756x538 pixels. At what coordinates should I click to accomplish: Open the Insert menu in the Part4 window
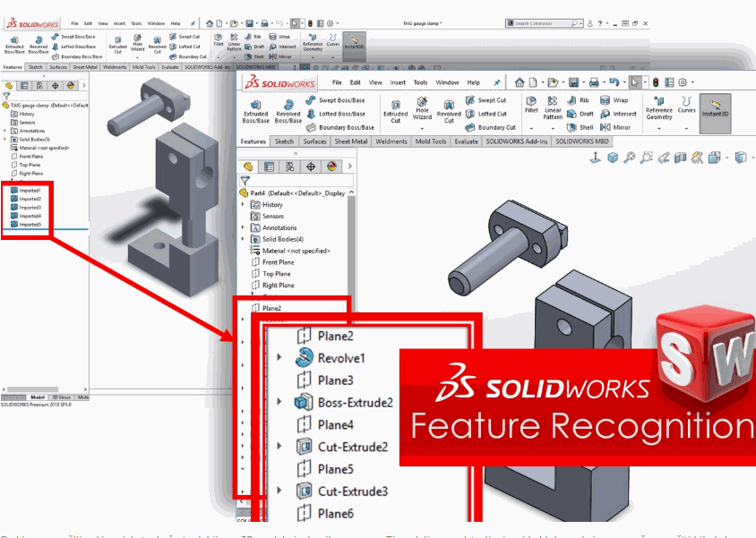click(x=398, y=82)
